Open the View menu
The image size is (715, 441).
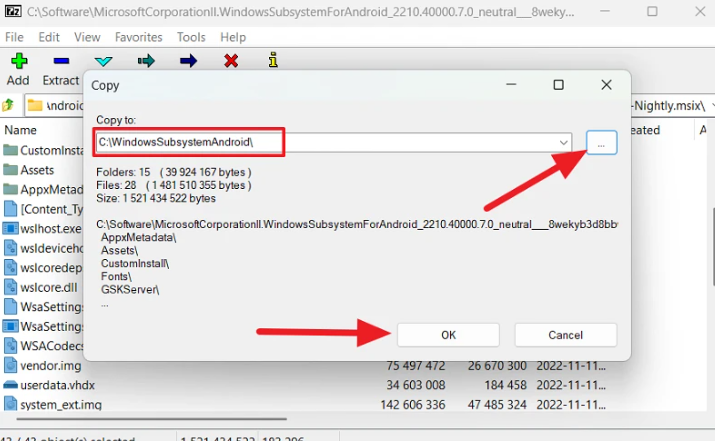coord(87,37)
